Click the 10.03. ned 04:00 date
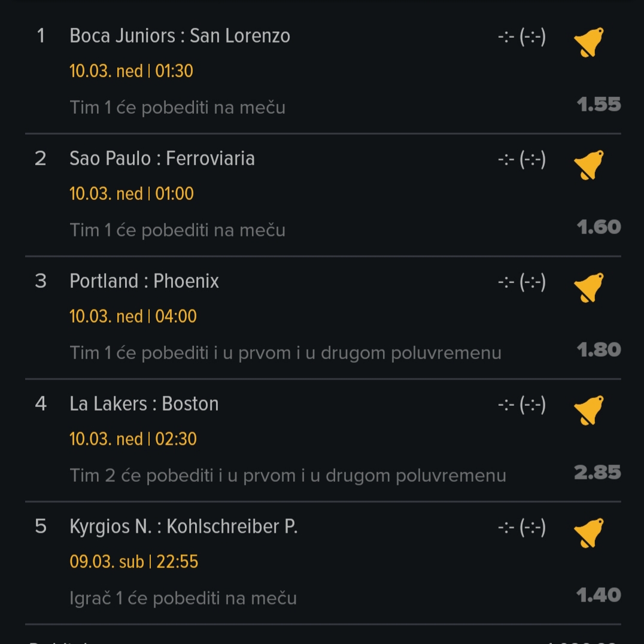644x644 pixels. [133, 316]
